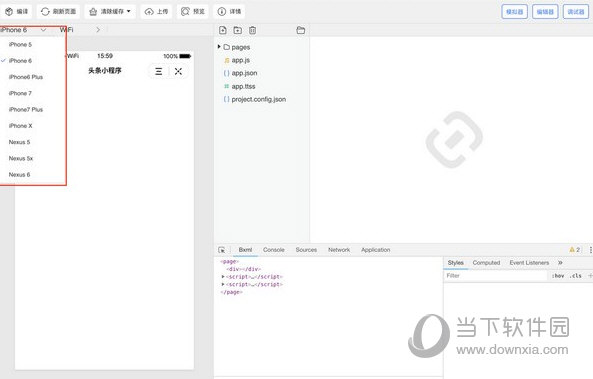593x379 pixels.
Task: Toggle the 调试器 debugger panel
Action: pyautogui.click(x=576, y=12)
